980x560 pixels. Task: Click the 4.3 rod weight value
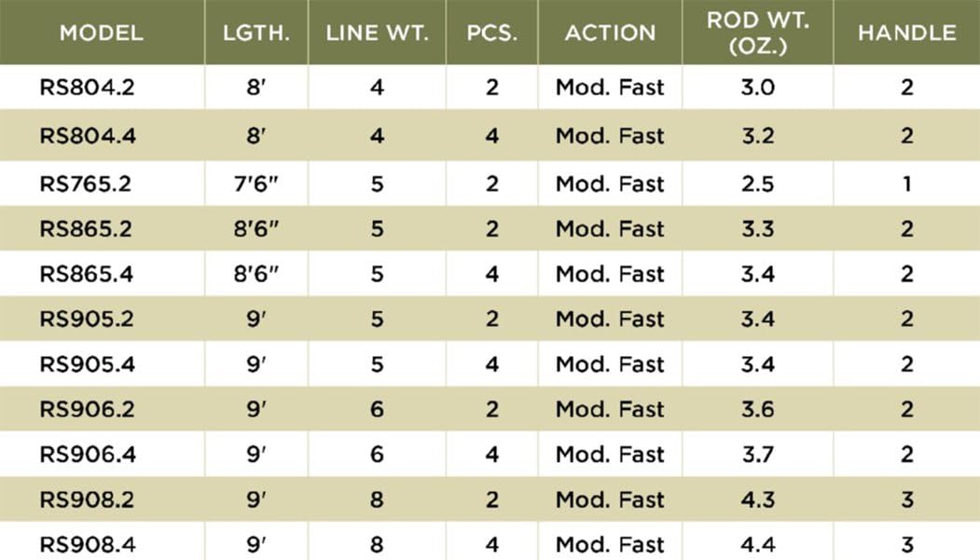(x=757, y=499)
